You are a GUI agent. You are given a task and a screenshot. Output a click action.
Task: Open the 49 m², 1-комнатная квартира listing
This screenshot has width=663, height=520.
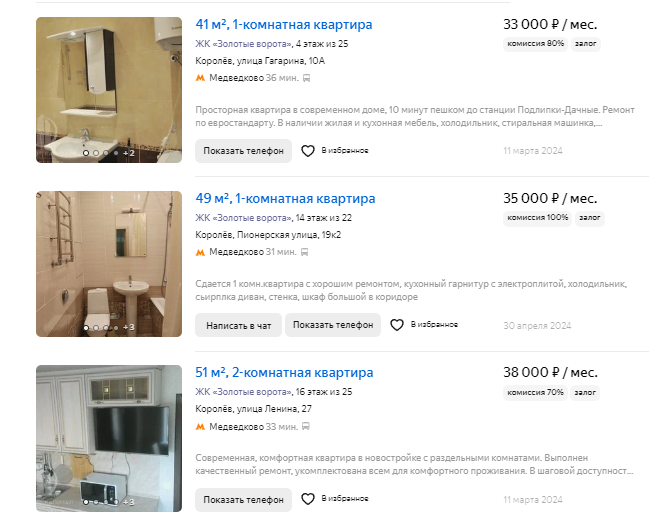(x=285, y=199)
